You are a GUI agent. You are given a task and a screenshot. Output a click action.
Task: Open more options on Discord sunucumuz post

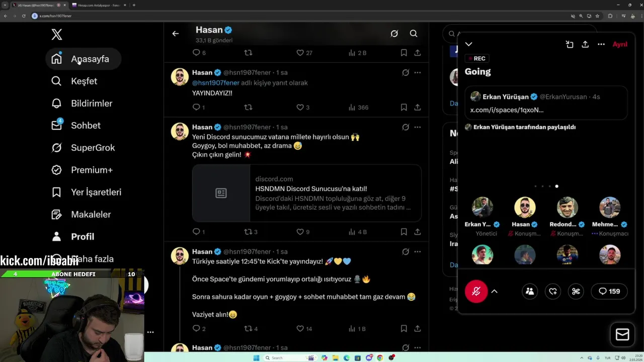pyautogui.click(x=418, y=127)
